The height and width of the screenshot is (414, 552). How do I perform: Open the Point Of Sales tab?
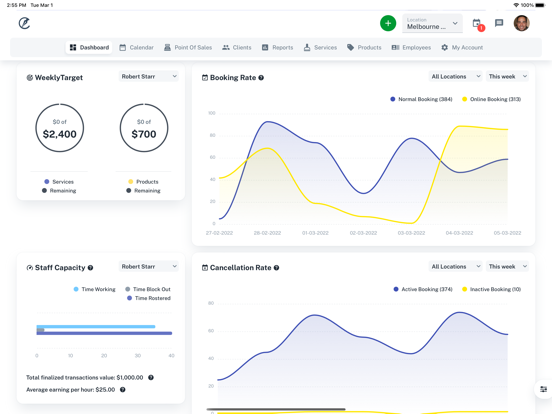pos(188,48)
